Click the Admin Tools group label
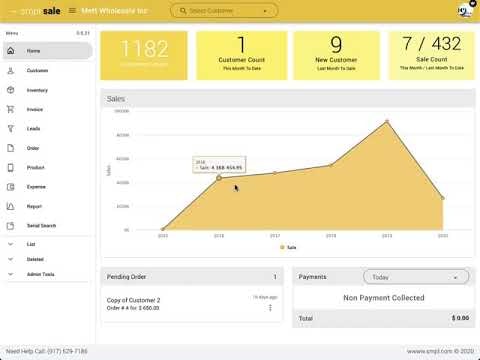This screenshot has width=480, height=360. (x=41, y=274)
